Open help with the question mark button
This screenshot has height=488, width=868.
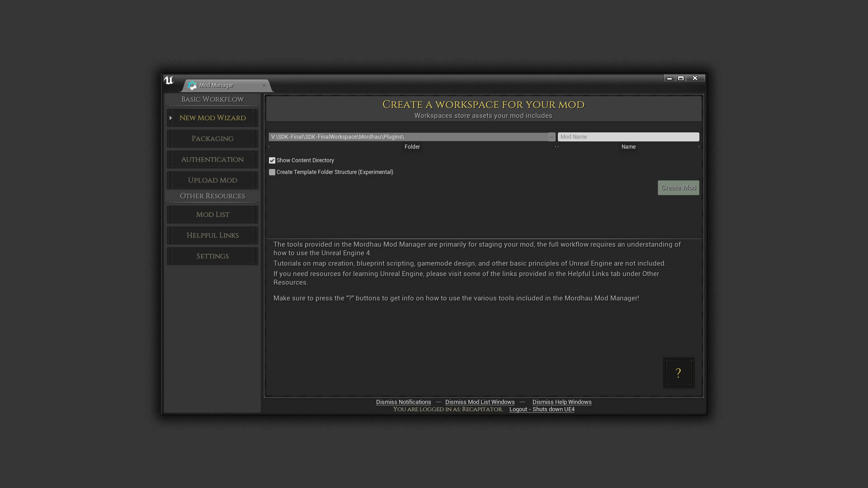click(x=678, y=373)
